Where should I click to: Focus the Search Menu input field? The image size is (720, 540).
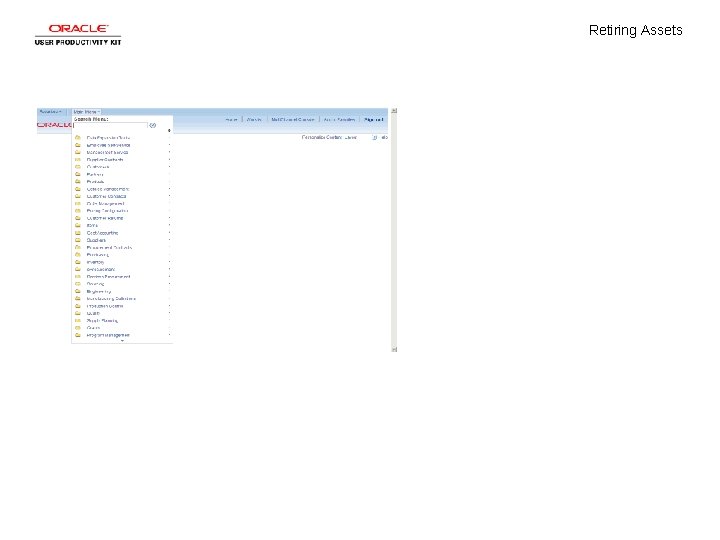pyautogui.click(x=111, y=125)
